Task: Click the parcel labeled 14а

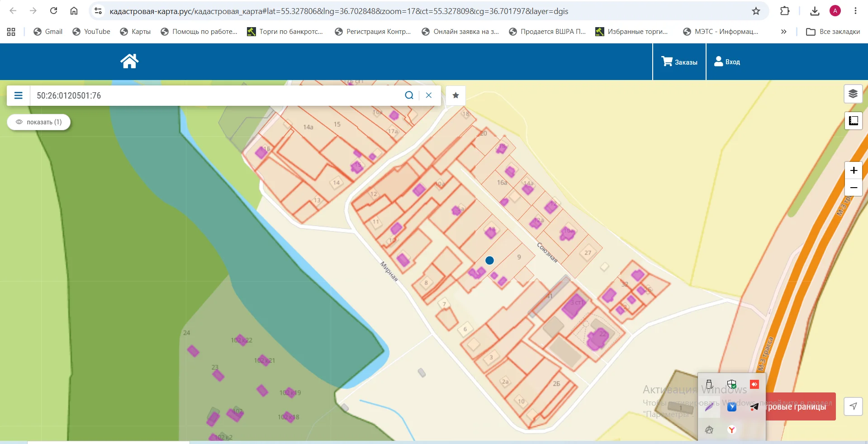Action: [308, 127]
